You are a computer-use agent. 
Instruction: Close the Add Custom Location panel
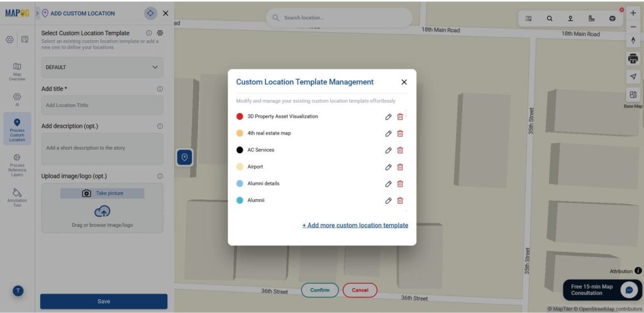[165, 13]
